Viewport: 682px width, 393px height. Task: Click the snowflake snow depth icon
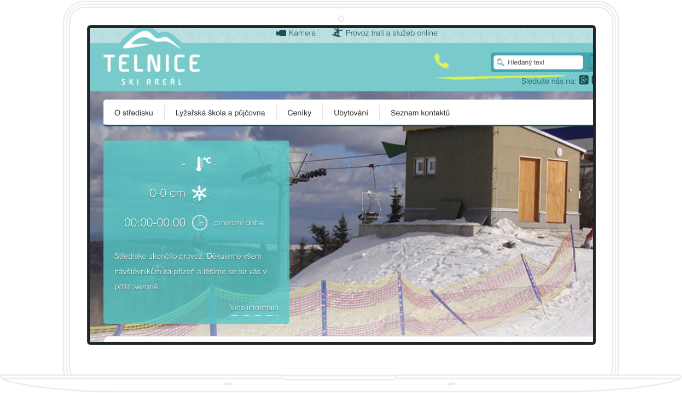tap(199, 193)
